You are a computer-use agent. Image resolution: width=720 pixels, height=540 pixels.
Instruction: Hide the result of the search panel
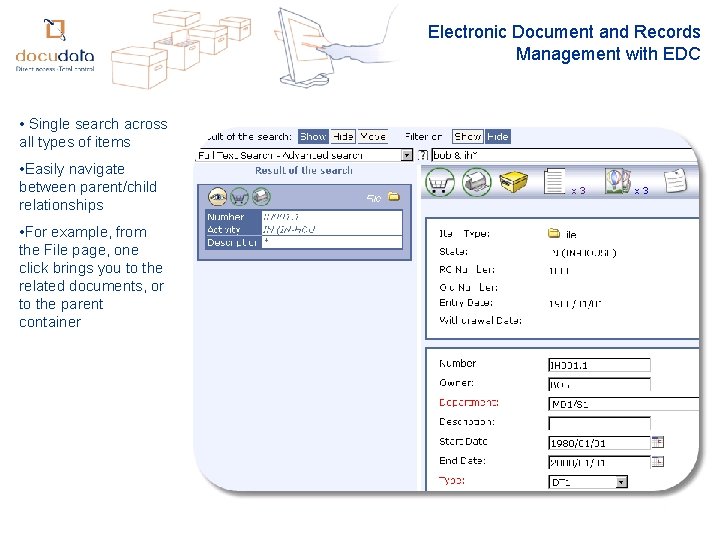[343, 136]
